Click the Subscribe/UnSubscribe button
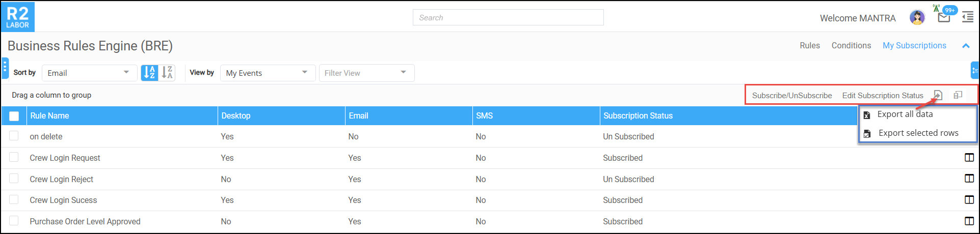 792,96
